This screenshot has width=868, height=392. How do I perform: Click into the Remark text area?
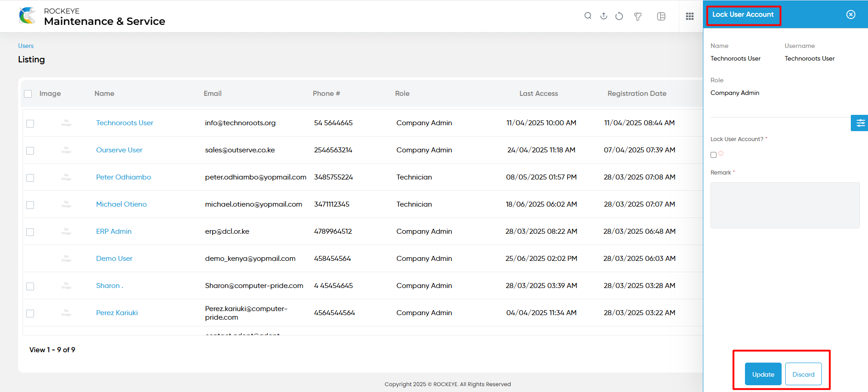[785, 205]
